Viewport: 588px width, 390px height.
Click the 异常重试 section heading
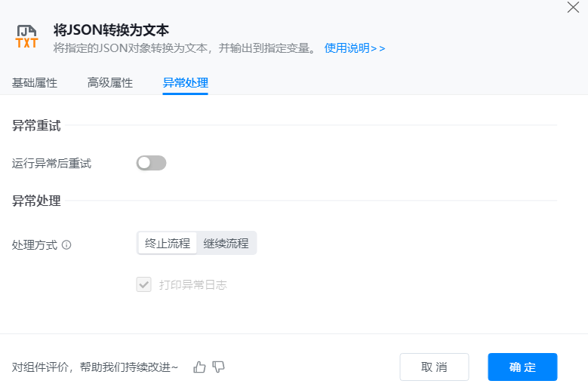point(36,126)
